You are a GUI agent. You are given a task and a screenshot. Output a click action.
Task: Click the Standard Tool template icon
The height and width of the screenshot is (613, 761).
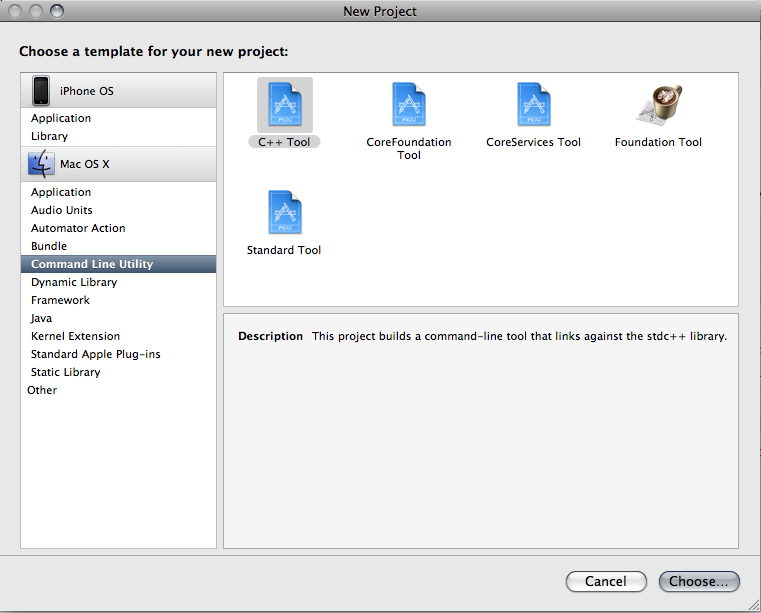coord(284,213)
